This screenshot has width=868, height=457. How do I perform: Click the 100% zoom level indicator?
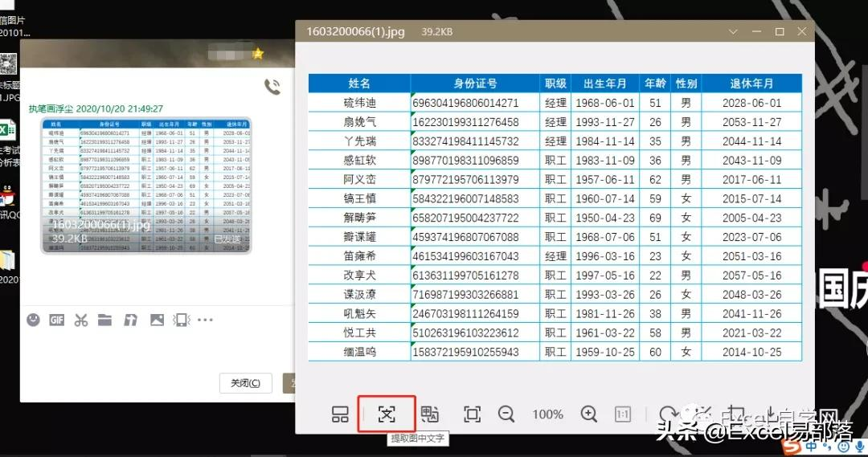pos(547,414)
